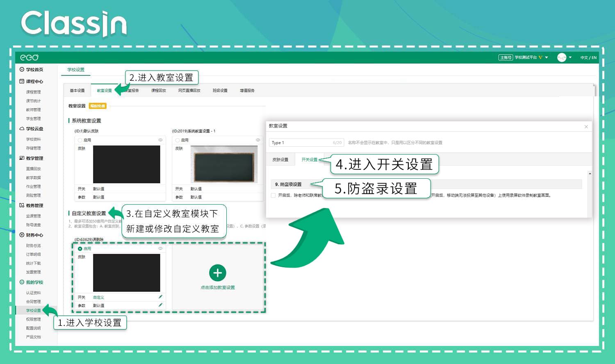Open 学校设置 in sidebar
The height and width of the screenshot is (364, 615).
tap(33, 311)
